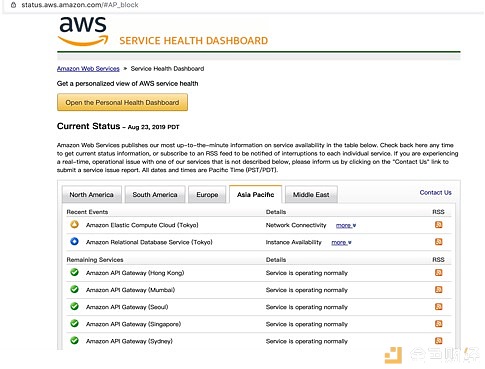Viewport: 485px width, 369px height.
Task: Switch to the North America tab
Action: click(92, 194)
